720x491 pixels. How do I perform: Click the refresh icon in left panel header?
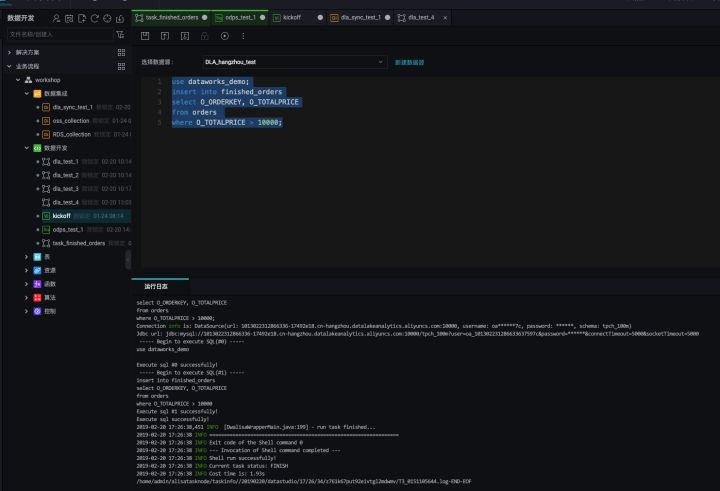point(94,18)
